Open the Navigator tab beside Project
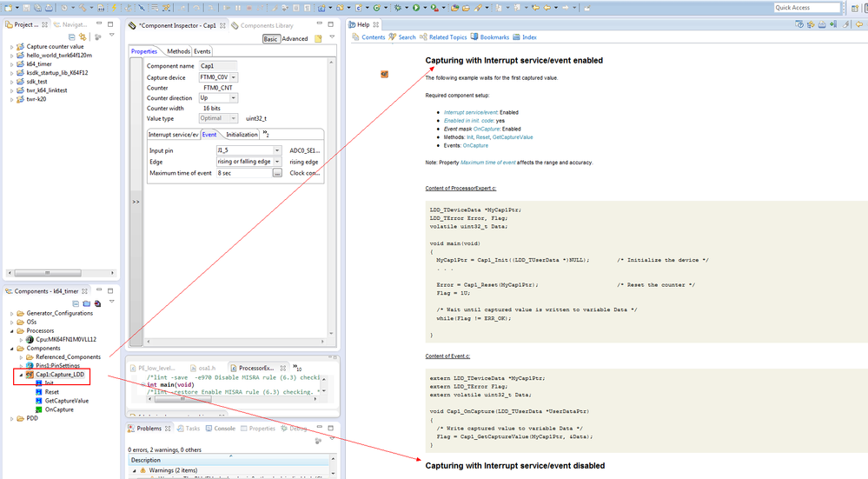This screenshot has width=868, height=479. (70, 24)
